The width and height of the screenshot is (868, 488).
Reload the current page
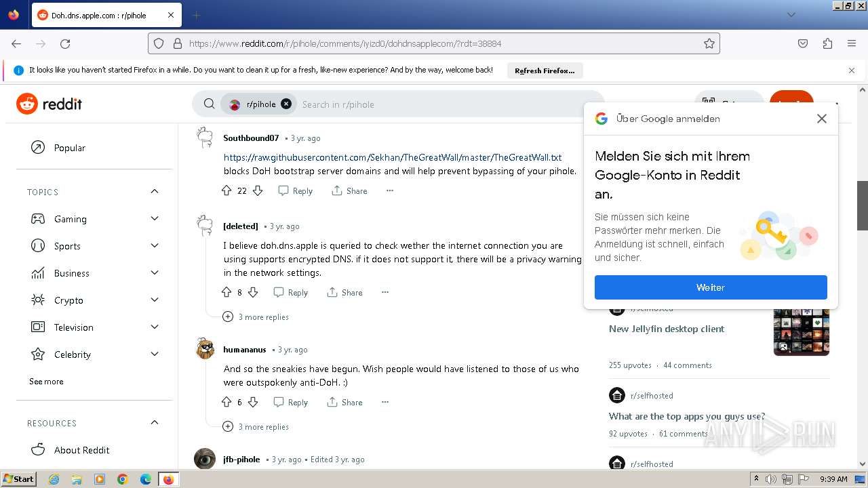click(65, 43)
